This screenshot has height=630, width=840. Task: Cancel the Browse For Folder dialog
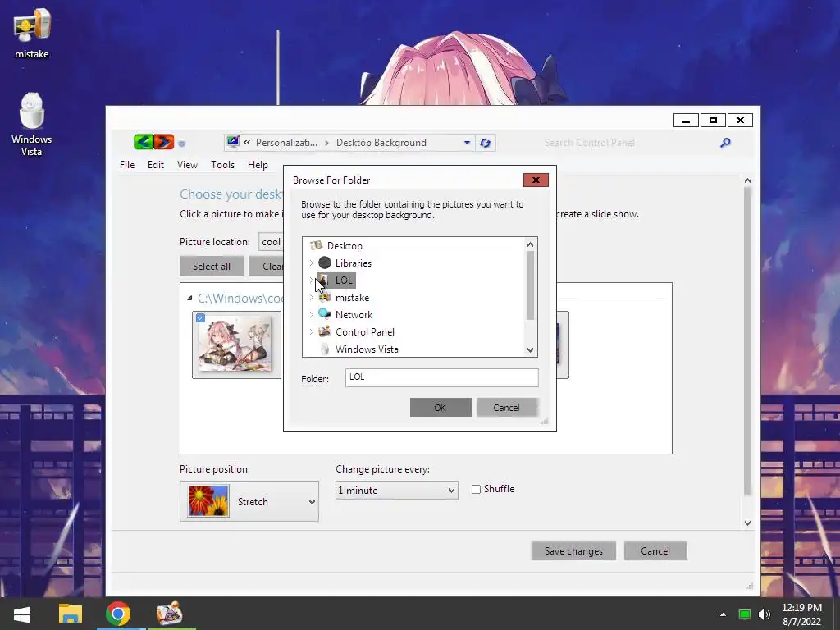point(506,407)
